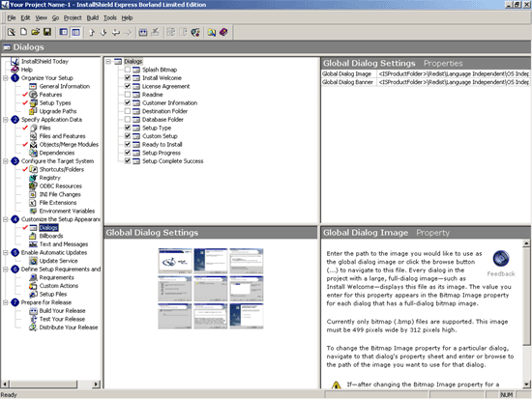Uncheck the Install Welcome dialog

tap(128, 77)
